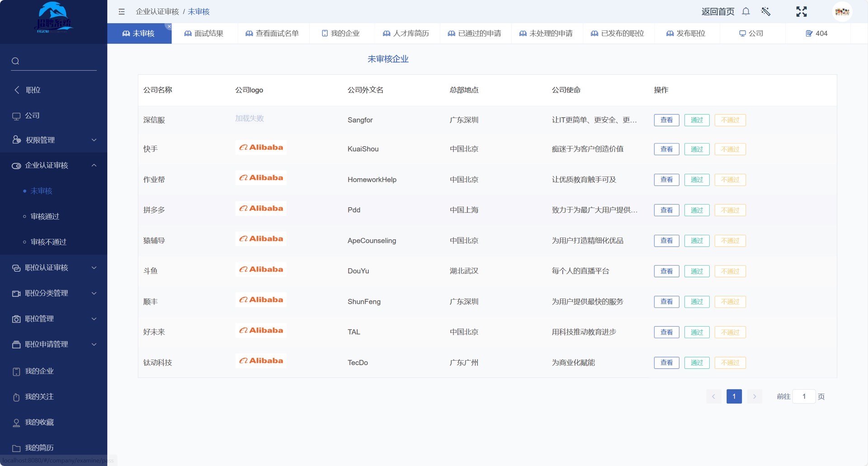Click the sidebar search magnifier icon
868x466 pixels.
click(x=15, y=61)
